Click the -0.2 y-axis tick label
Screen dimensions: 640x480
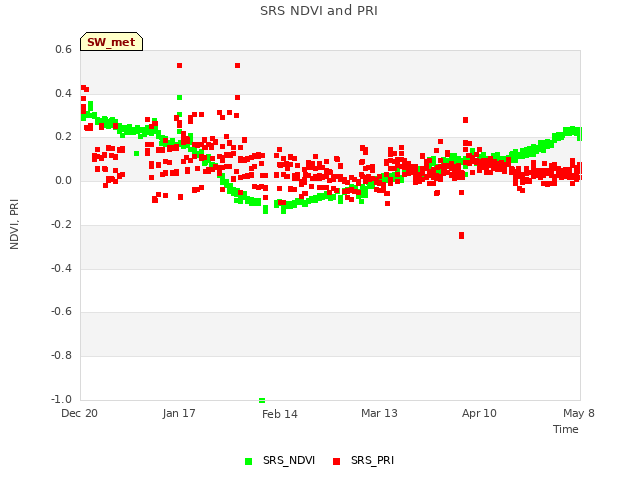pyautogui.click(x=61, y=224)
